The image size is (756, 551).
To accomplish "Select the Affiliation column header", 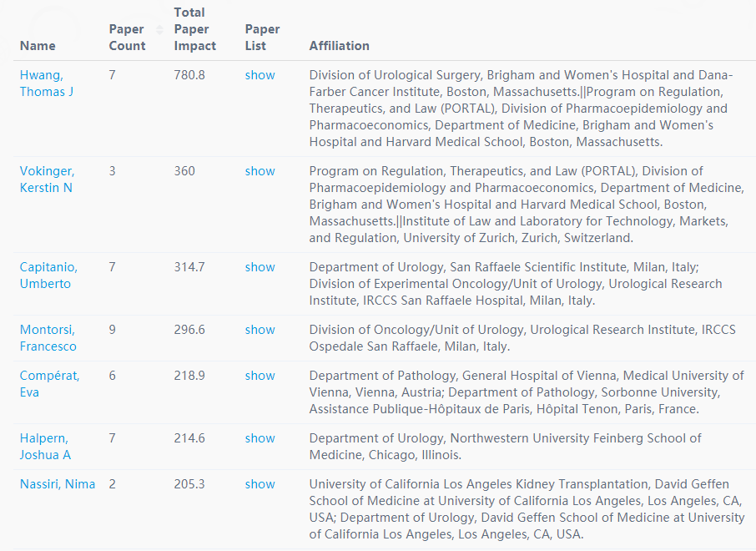I will (x=340, y=46).
